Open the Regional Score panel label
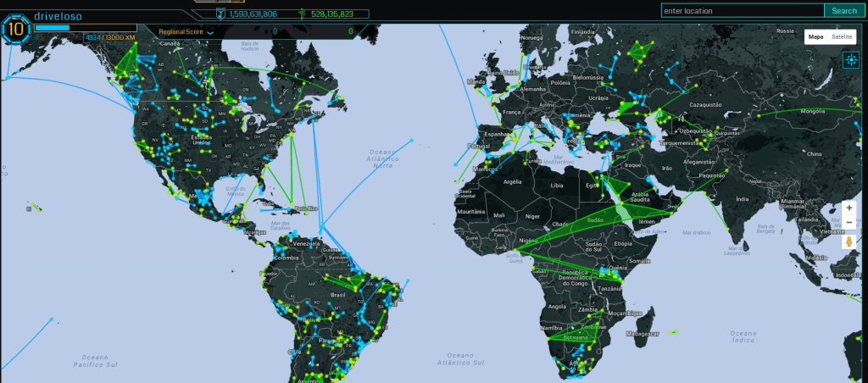The image size is (868, 383). tap(181, 31)
